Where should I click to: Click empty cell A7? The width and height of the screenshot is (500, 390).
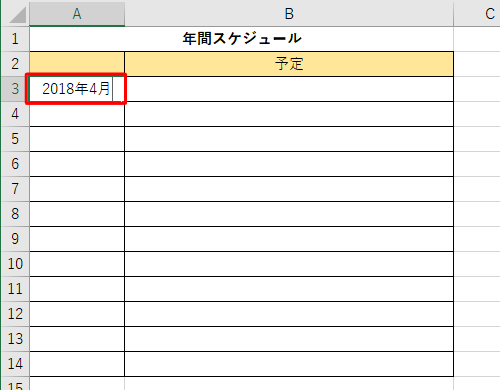[77, 189]
